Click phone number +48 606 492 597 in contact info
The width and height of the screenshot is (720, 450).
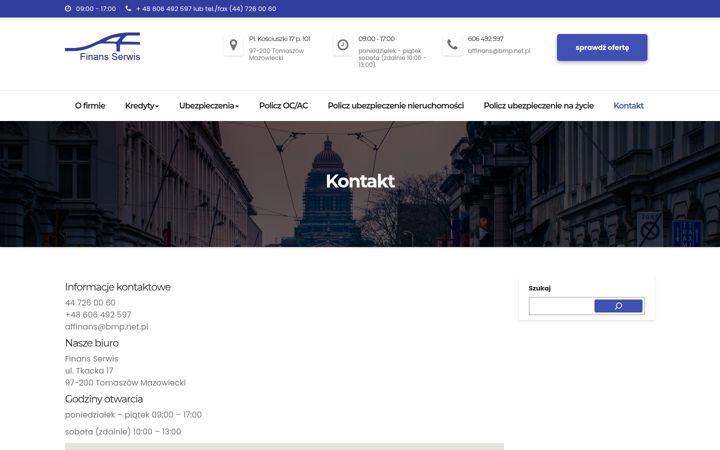click(98, 315)
